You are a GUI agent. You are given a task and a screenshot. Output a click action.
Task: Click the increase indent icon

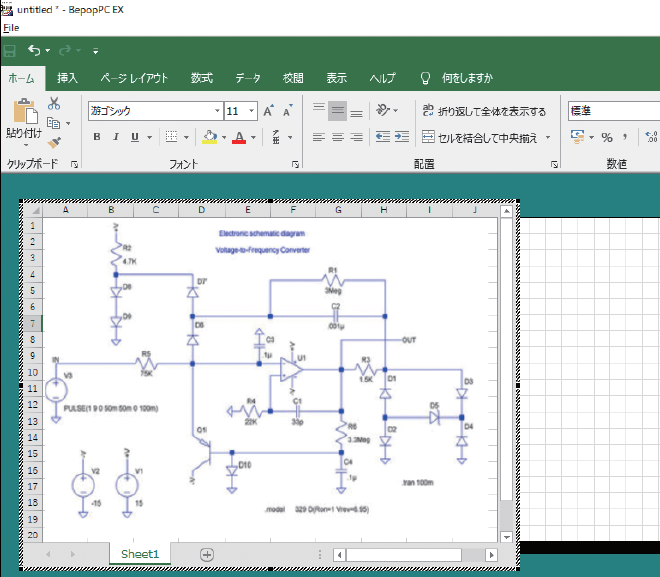click(x=401, y=137)
